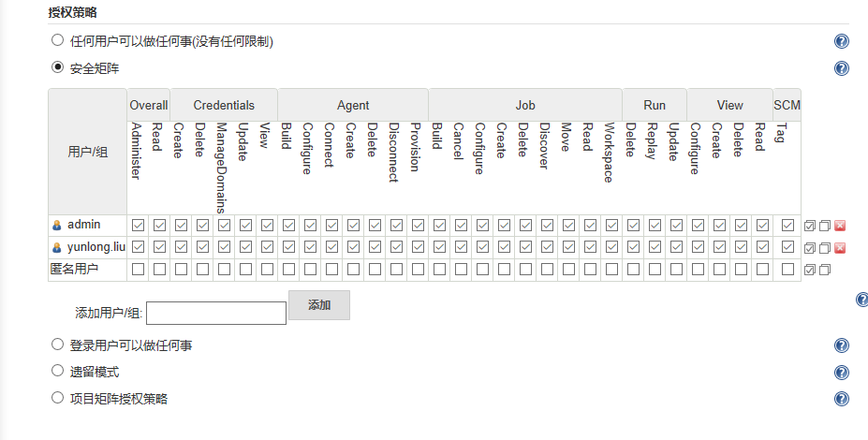Open help icon for 遗留模式
The height and width of the screenshot is (440, 868).
(x=841, y=373)
